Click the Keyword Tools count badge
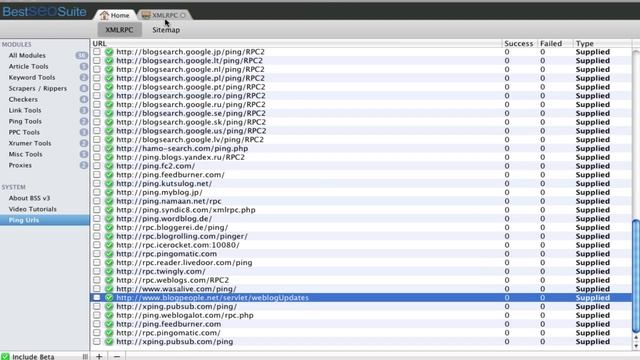Screen dimensions: 640x360 pyautogui.click(x=84, y=78)
